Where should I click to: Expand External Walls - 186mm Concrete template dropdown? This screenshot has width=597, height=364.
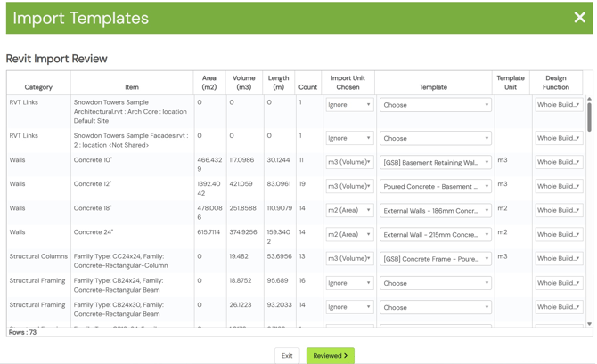[x=435, y=210]
